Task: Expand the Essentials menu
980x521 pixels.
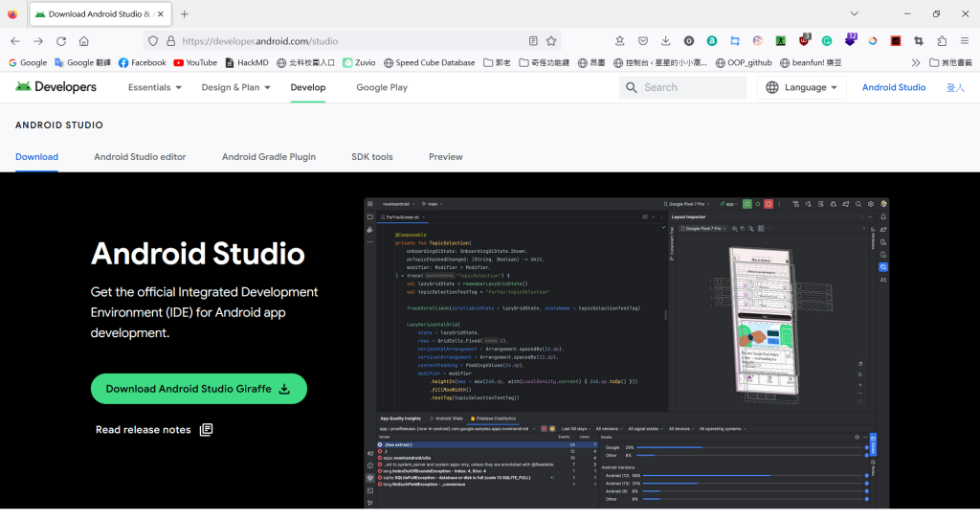Action: 154,87
